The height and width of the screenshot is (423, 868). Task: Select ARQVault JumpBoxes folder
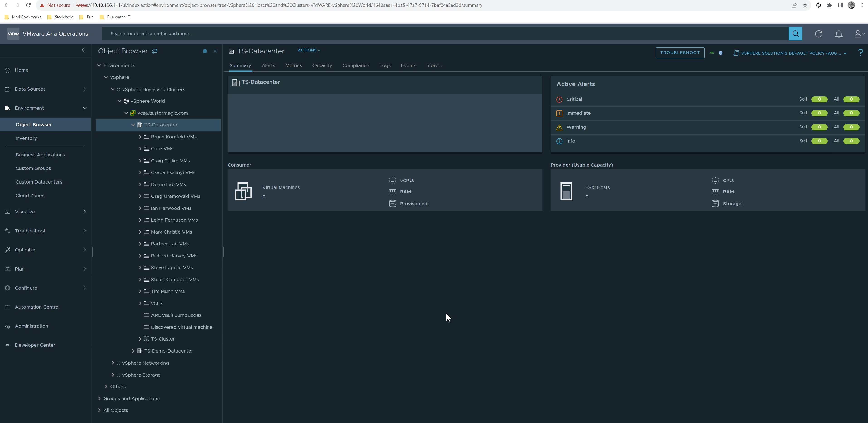click(x=173, y=315)
